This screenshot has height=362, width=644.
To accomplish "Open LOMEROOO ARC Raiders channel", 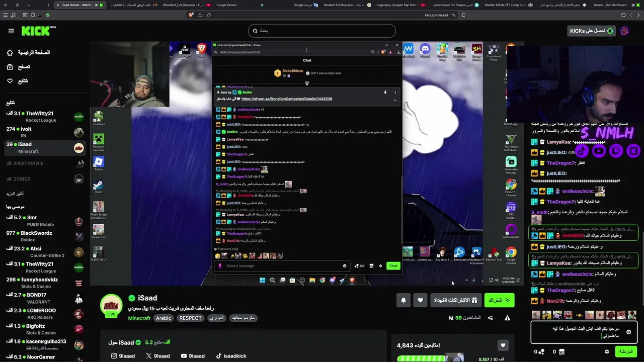I will pyautogui.click(x=45, y=314).
